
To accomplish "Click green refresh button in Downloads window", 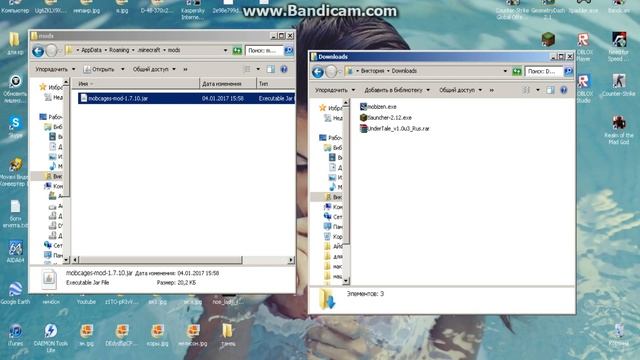I will [517, 71].
